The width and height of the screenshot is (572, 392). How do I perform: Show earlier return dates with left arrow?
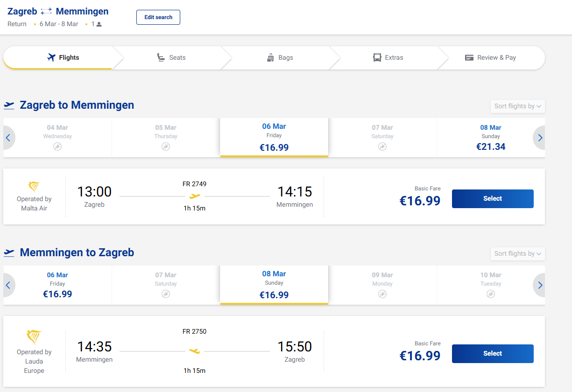8,285
